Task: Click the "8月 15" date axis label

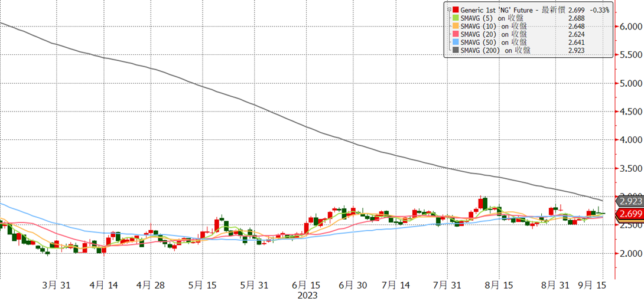Action: click(x=498, y=286)
